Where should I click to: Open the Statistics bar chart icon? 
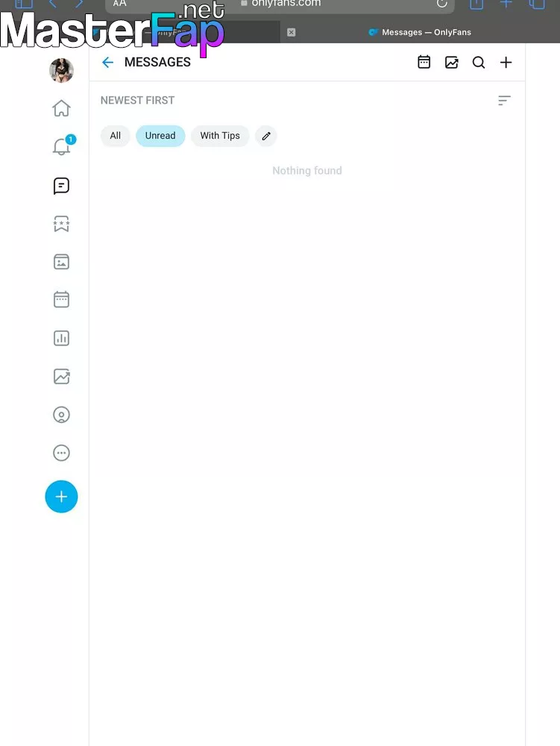point(61,338)
